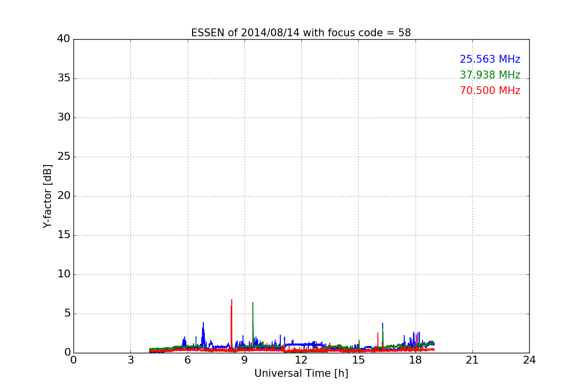Select the blue '25.563 MHz' legend label
588x392 pixels.
tap(490, 59)
